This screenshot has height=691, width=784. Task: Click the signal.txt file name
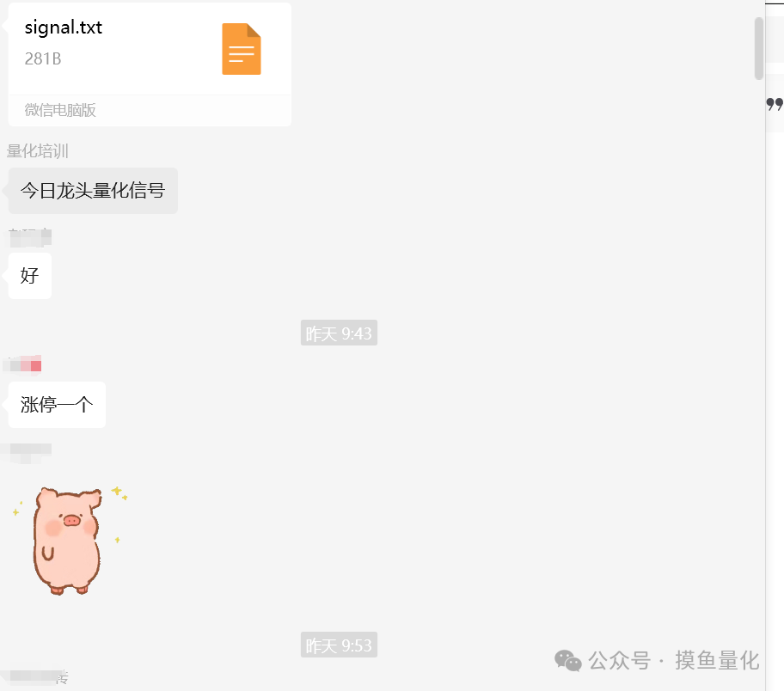(64, 28)
